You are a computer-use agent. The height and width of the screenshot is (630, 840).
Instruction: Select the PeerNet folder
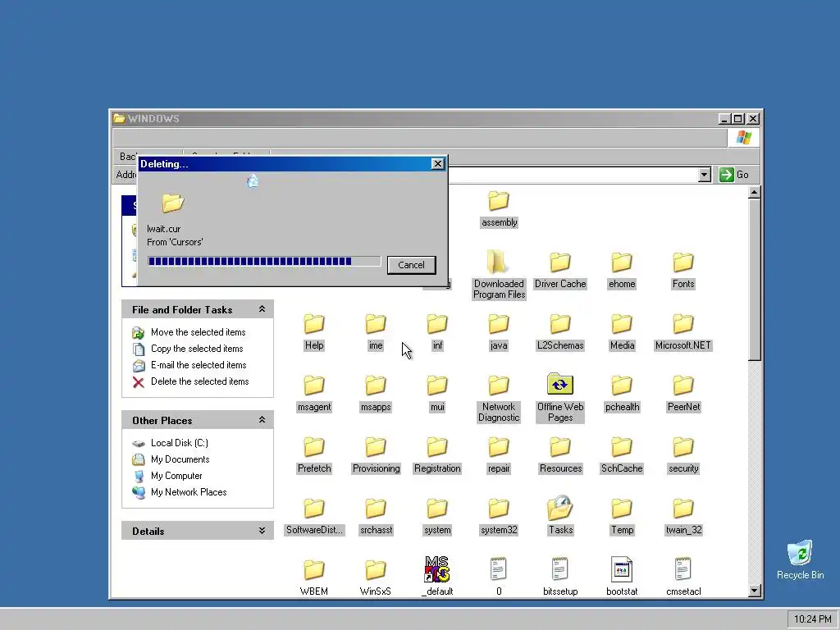click(x=683, y=394)
